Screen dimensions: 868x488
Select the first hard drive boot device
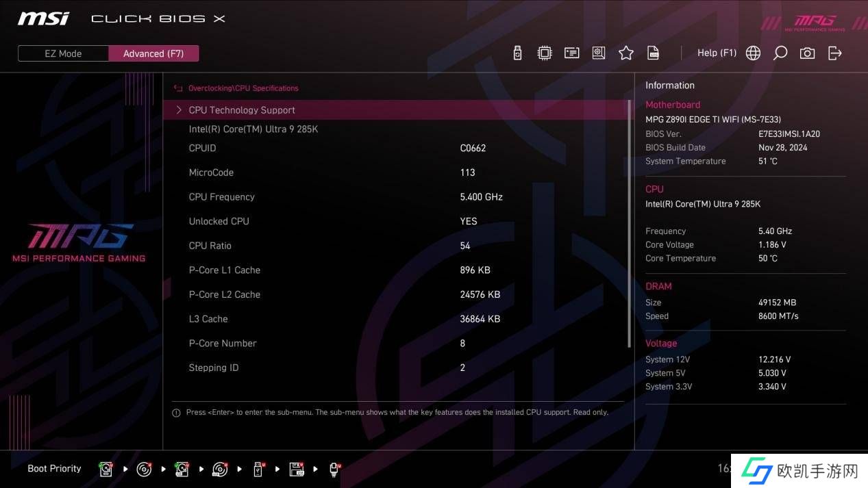(x=106, y=469)
